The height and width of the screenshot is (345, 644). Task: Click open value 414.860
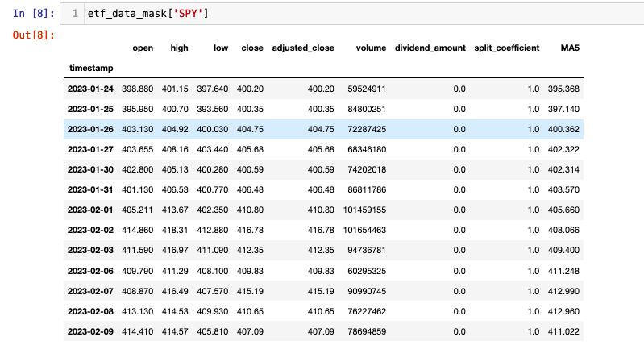[x=138, y=230]
